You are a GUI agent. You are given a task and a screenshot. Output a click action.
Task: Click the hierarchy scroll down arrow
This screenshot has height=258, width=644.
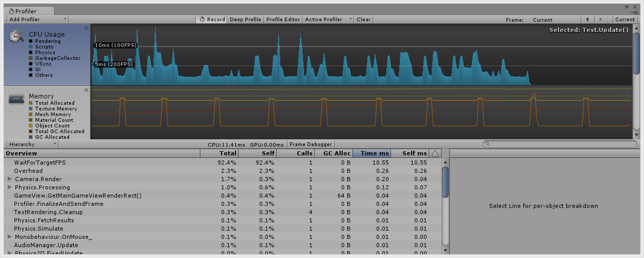(445, 250)
